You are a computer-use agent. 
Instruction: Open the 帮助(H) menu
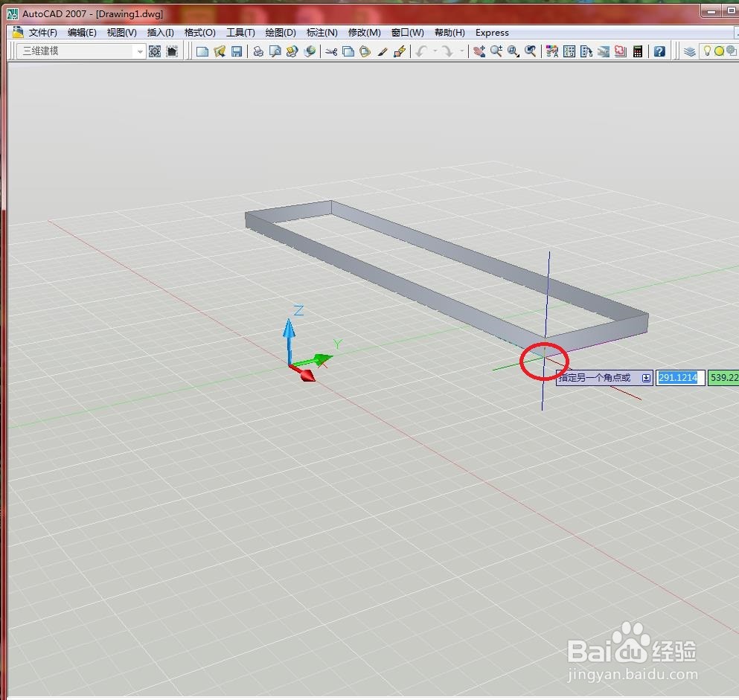tap(450, 33)
